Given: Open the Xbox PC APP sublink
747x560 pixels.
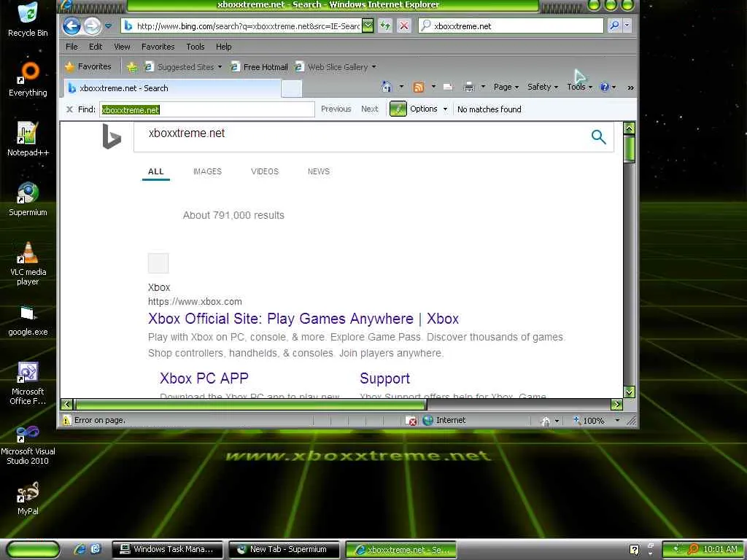Looking at the screenshot, I should point(204,378).
